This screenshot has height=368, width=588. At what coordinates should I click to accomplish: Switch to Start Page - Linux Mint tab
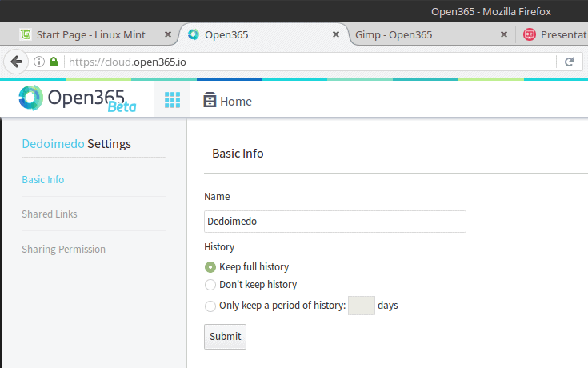coord(90,35)
